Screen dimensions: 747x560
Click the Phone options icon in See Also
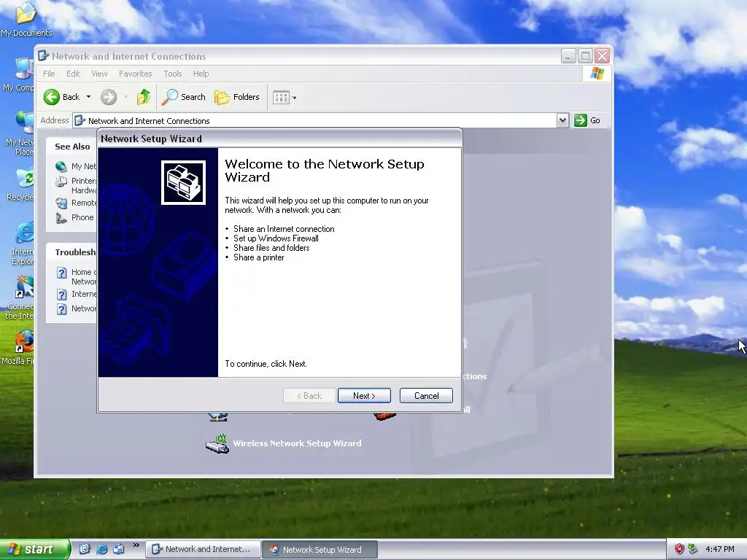(61, 217)
